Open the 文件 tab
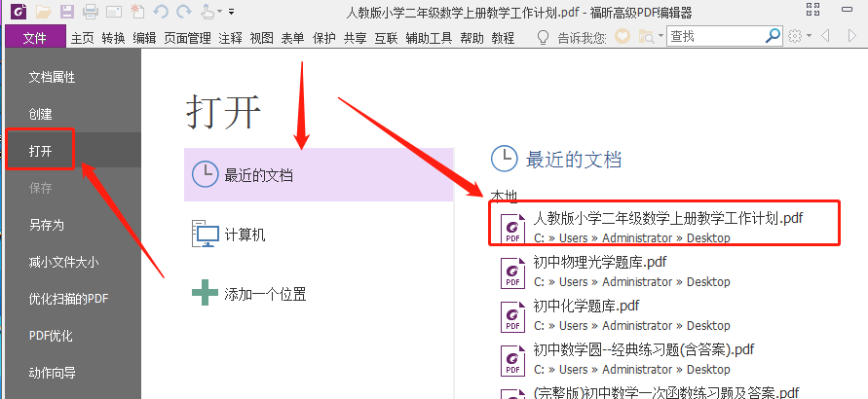Screen dimensions: 868x399 tap(35, 38)
